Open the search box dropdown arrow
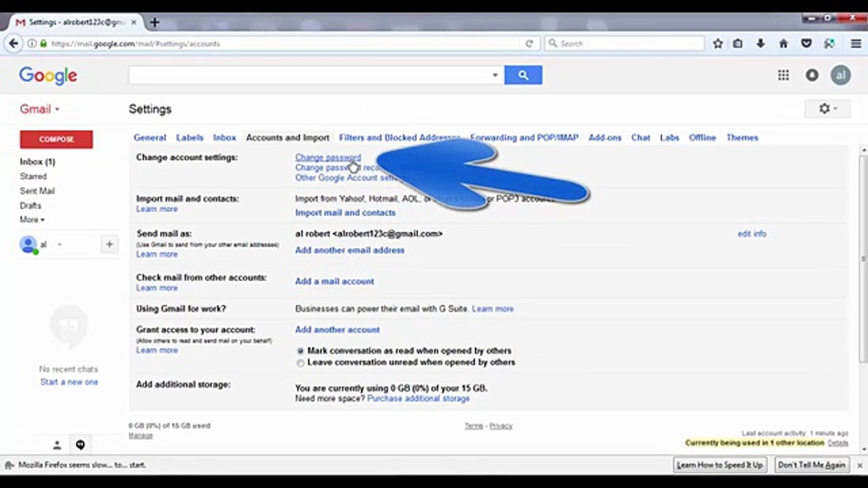This screenshot has width=868, height=488. pyautogui.click(x=495, y=75)
